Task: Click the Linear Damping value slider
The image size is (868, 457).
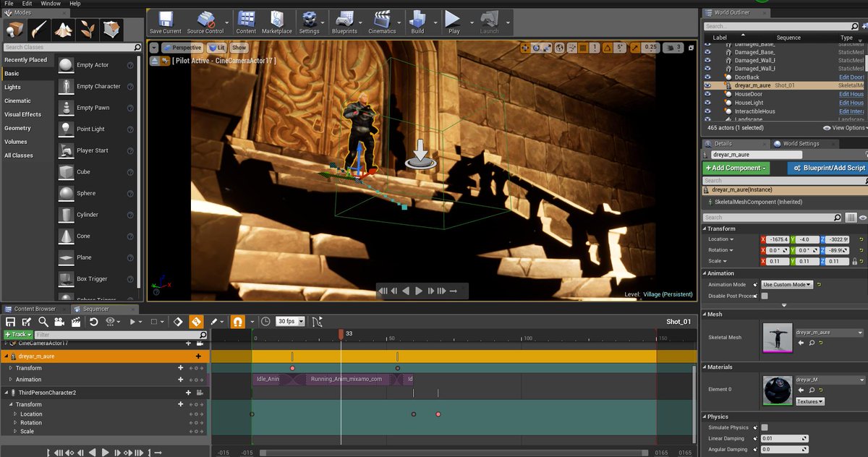Action: 784,438
